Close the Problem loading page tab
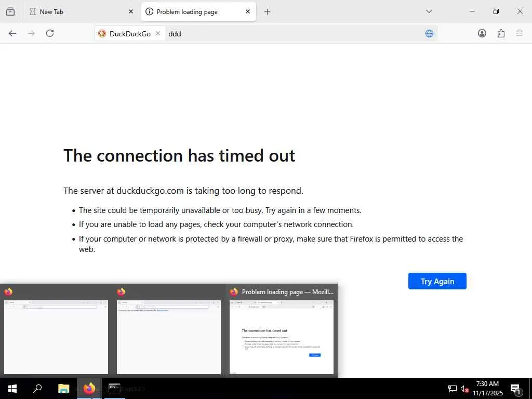This screenshot has height=399, width=532. [x=248, y=11]
